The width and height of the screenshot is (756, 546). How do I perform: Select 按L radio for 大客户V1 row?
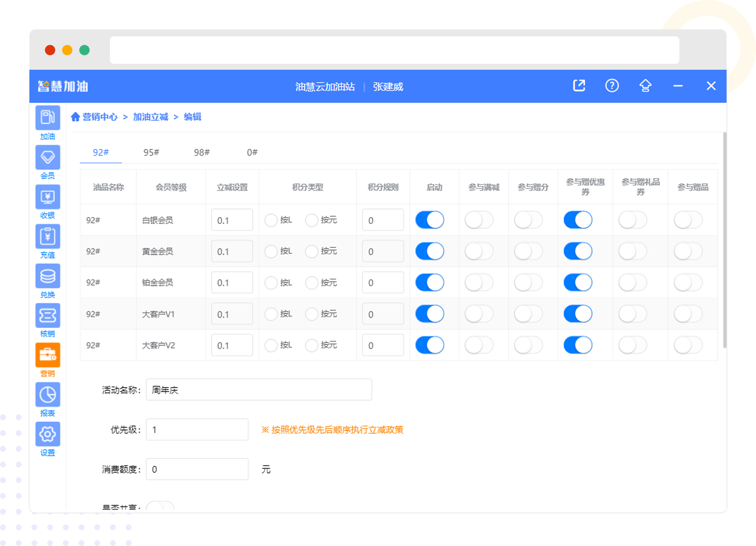click(271, 314)
